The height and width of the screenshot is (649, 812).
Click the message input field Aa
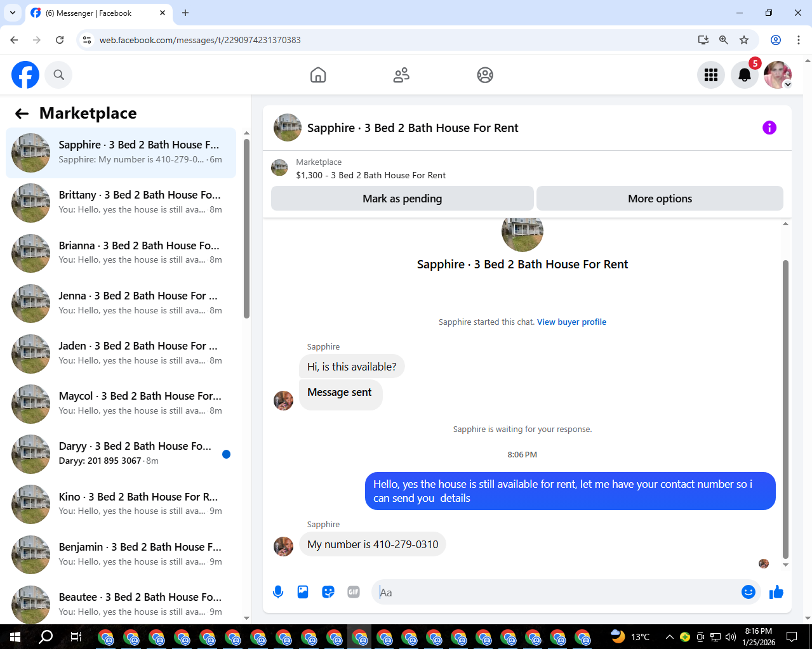click(x=556, y=592)
